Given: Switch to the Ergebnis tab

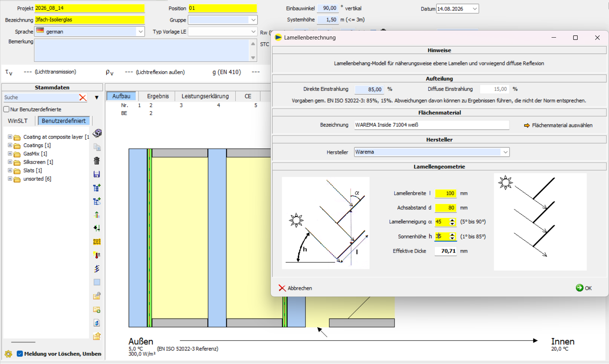Looking at the screenshot, I should pyautogui.click(x=158, y=96).
